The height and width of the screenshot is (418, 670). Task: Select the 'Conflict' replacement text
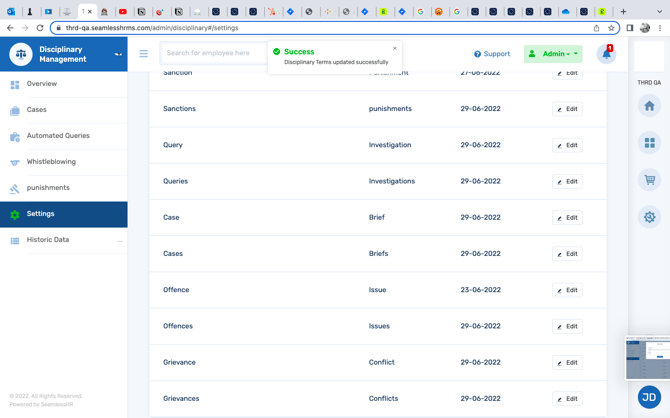tap(382, 362)
